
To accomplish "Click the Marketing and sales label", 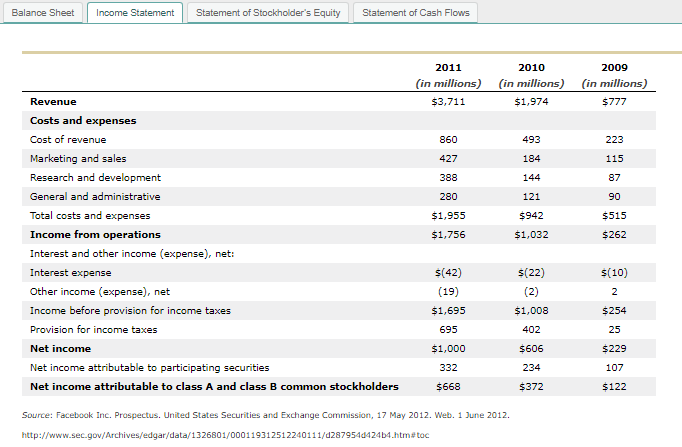I will (x=78, y=159).
